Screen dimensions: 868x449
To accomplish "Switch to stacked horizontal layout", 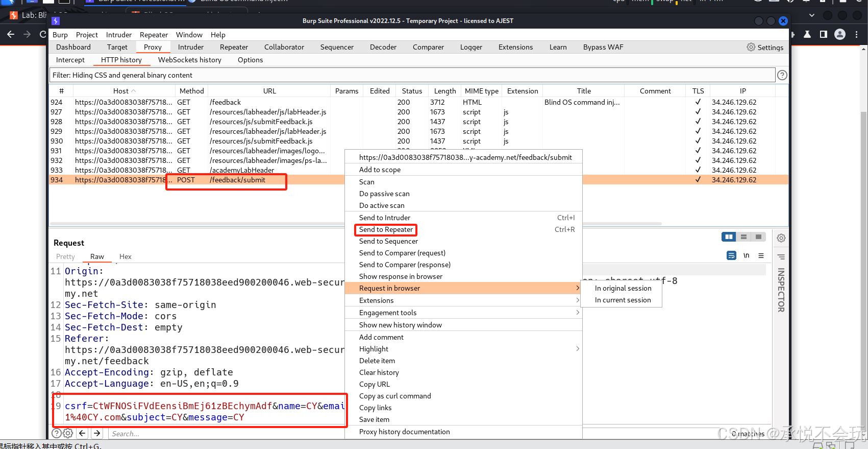I will (743, 237).
